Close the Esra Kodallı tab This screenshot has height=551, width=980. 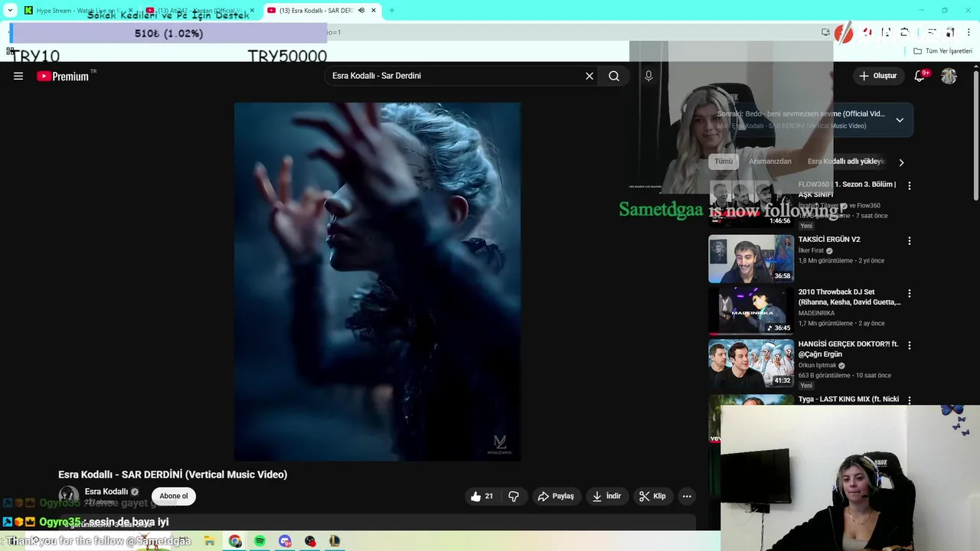pyautogui.click(x=374, y=11)
